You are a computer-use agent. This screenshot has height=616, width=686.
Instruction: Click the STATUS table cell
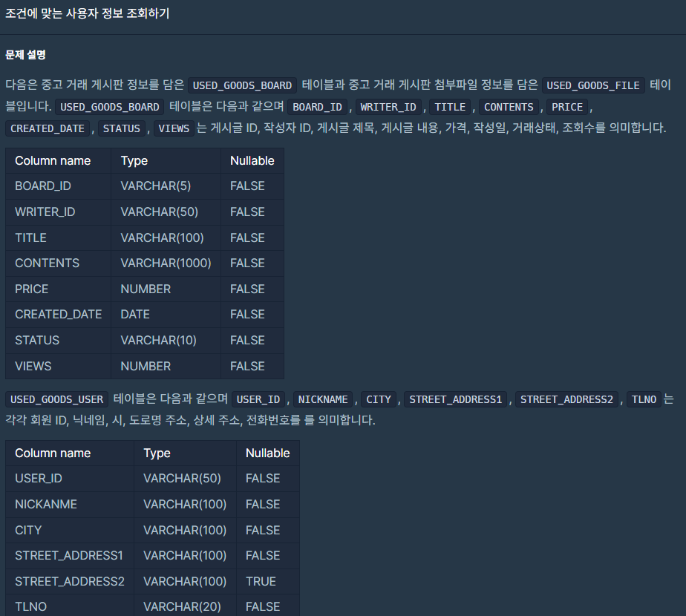coord(58,341)
